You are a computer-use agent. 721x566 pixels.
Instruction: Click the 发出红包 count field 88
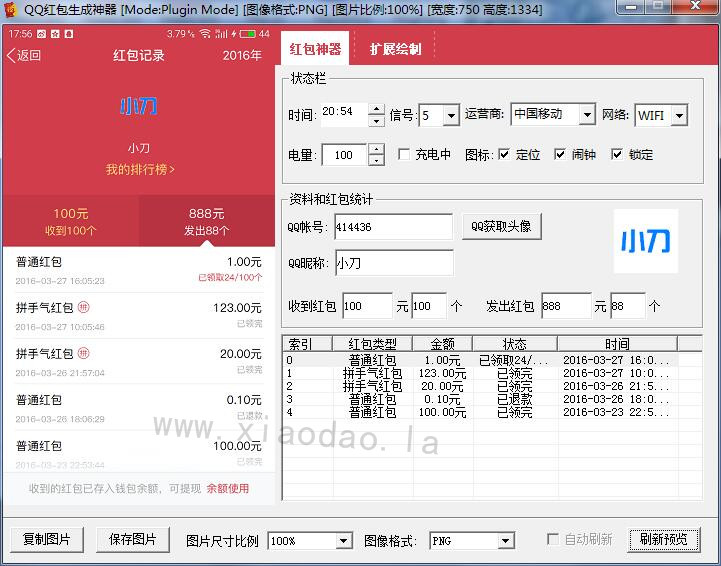(x=628, y=306)
